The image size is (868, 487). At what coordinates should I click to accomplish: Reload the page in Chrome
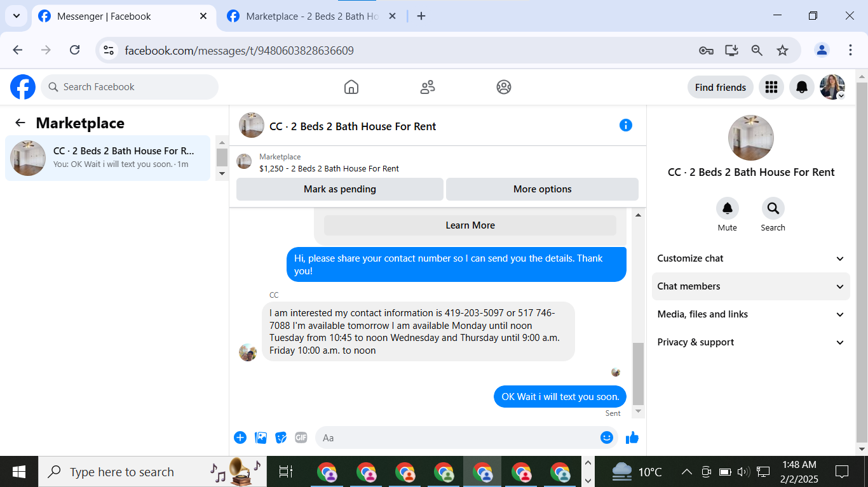coord(74,50)
